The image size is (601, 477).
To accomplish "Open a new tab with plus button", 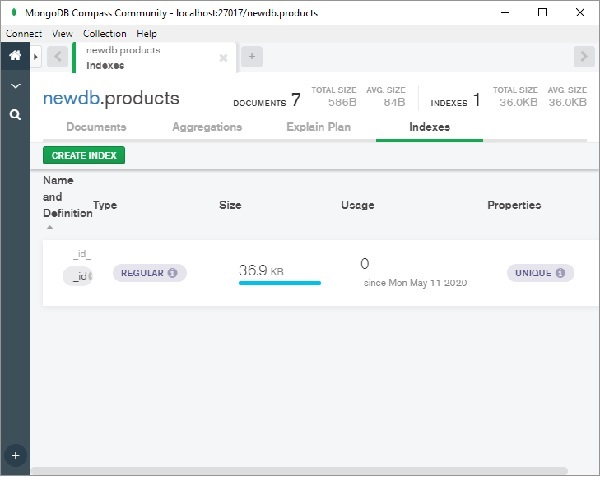I will [253, 57].
